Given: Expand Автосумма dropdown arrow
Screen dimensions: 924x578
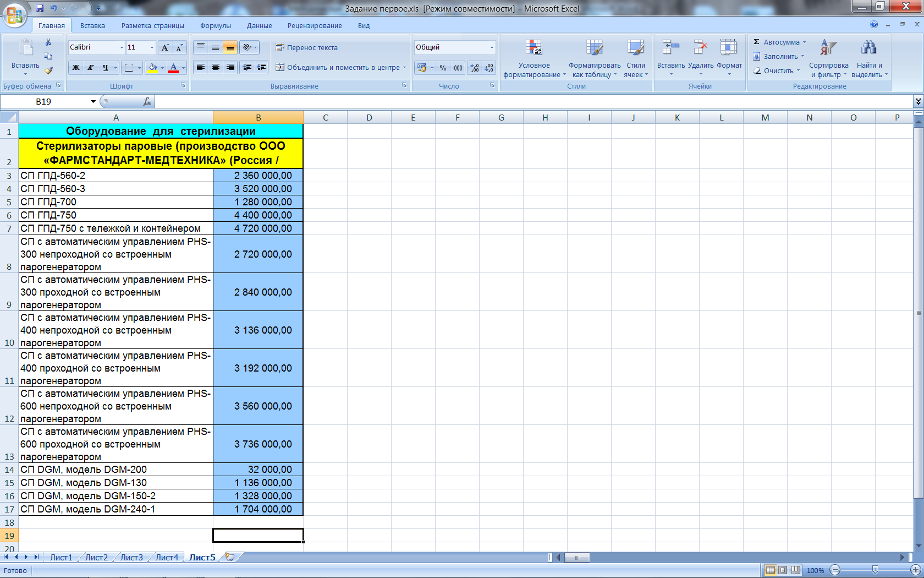Looking at the screenshot, I should [804, 42].
